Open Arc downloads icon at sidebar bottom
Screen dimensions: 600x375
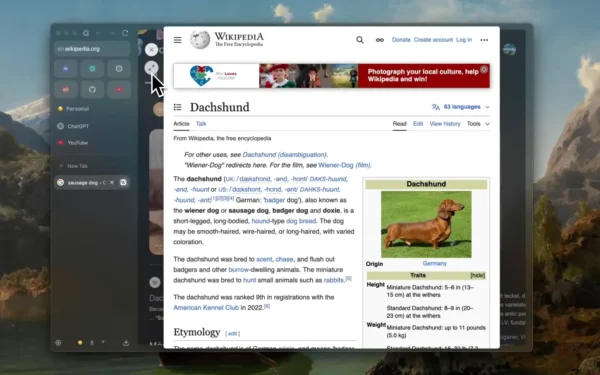[126, 343]
